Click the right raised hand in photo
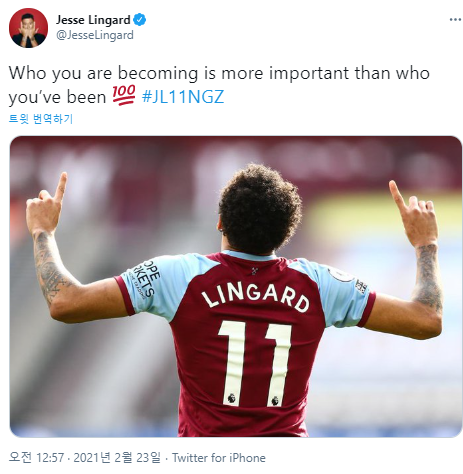The image size is (463, 474). 414,213
